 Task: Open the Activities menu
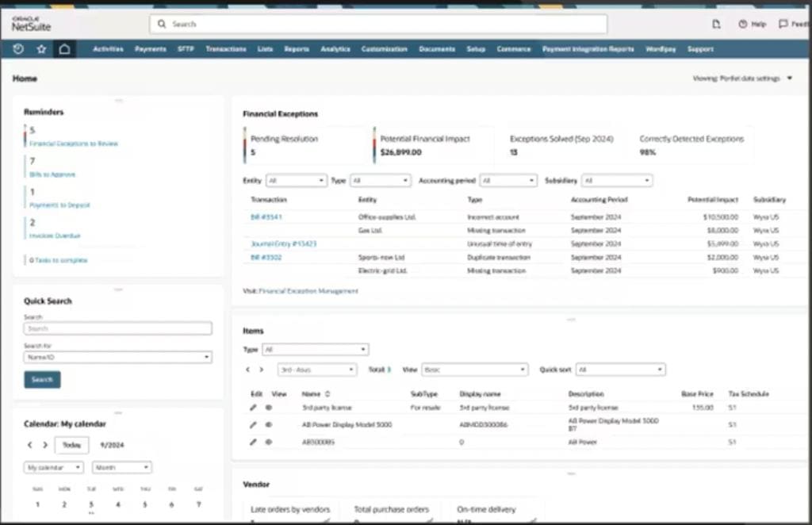[x=108, y=49]
